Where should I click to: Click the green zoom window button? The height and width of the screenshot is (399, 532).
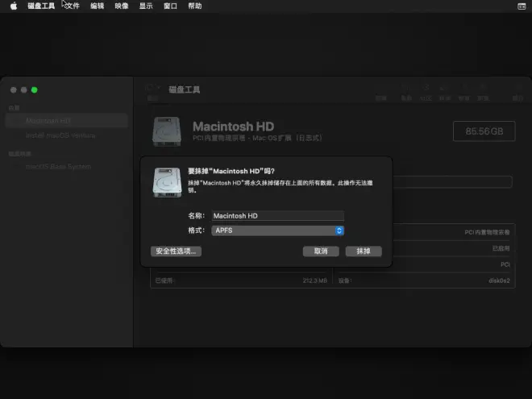[x=35, y=90]
